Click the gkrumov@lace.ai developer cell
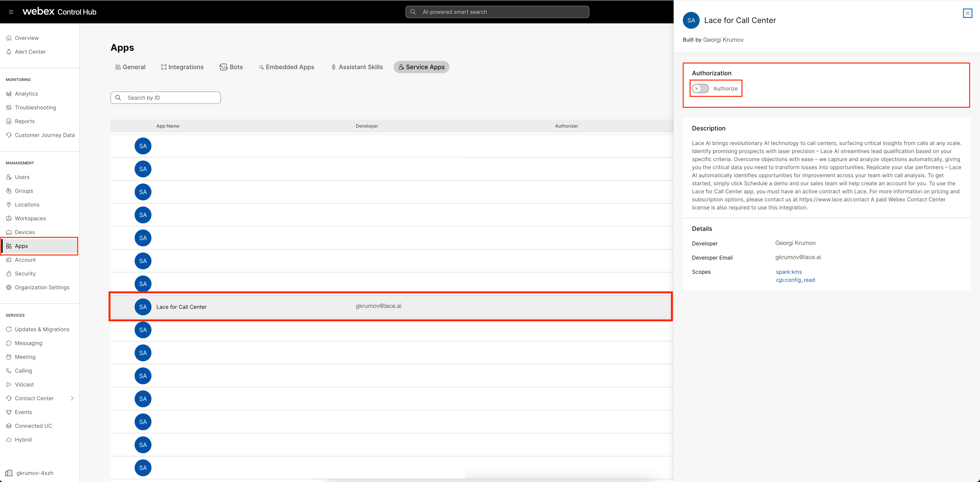This screenshot has width=980, height=482. [379, 306]
